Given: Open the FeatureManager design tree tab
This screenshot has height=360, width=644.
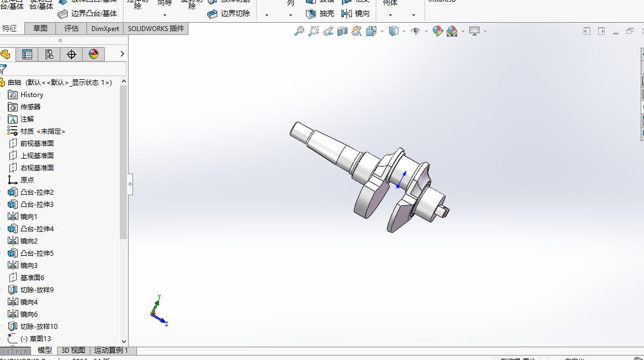Looking at the screenshot, I should click(x=6, y=54).
